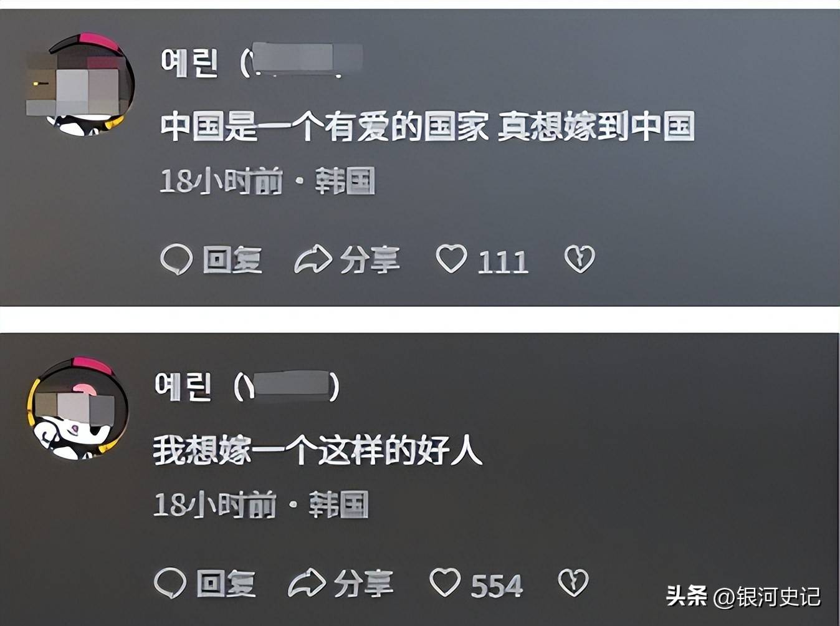Viewport: 840px width, 626px height.
Task: Click the 111 like count
Action: [x=503, y=262]
